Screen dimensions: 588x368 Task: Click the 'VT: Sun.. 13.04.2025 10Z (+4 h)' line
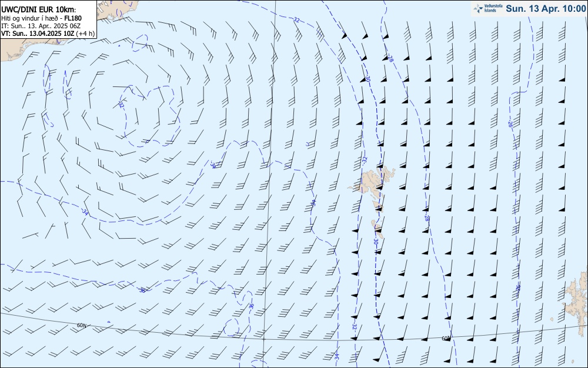[x=48, y=34]
